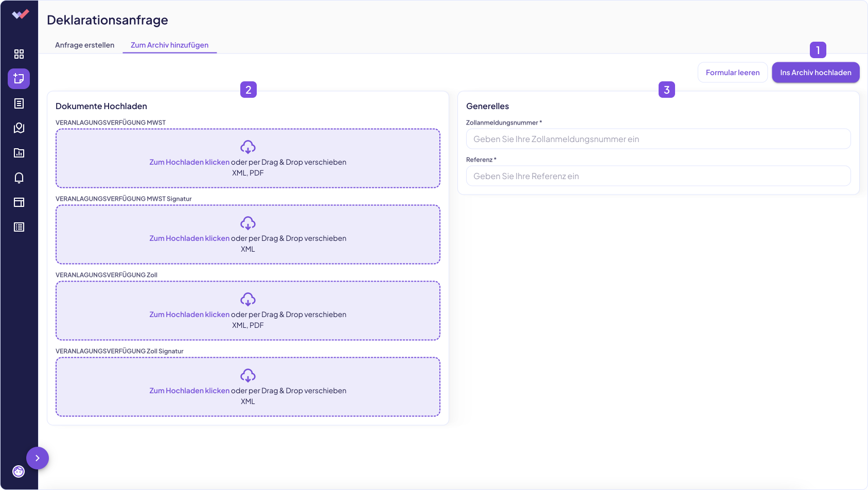Viewport: 868px width, 490px height.
Task: Click upload link for Veranlagungsverfügung MWST
Action: 189,162
